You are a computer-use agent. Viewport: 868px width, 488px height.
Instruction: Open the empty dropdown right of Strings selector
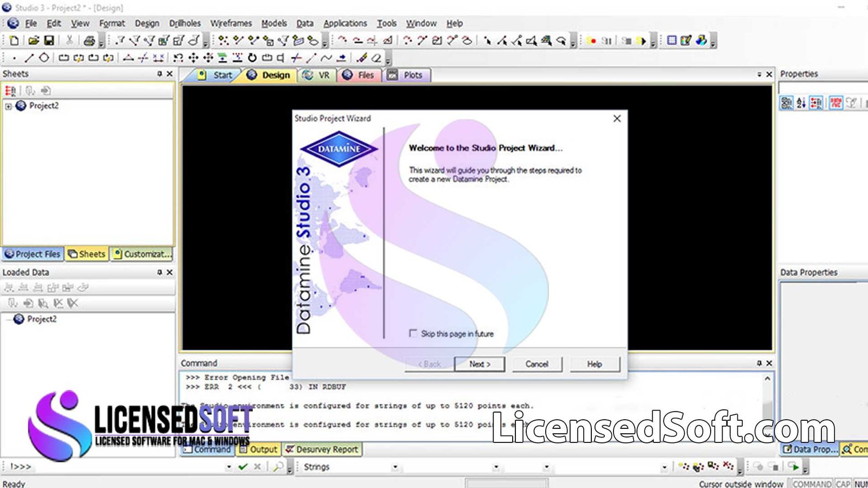pos(496,467)
